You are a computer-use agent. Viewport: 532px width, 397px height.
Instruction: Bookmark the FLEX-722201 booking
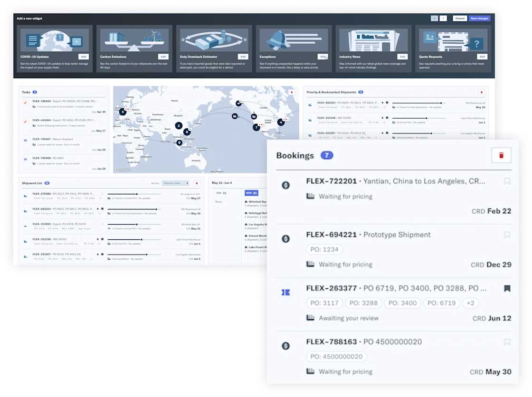pos(507,182)
